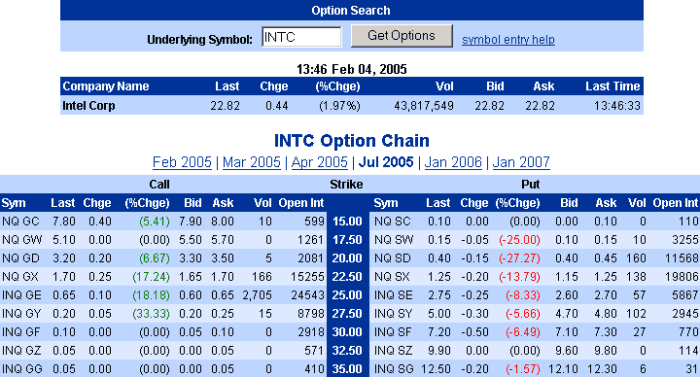Screen dimensions: 700x377
Task: Click the Intel Corp company name
Action: click(x=89, y=106)
